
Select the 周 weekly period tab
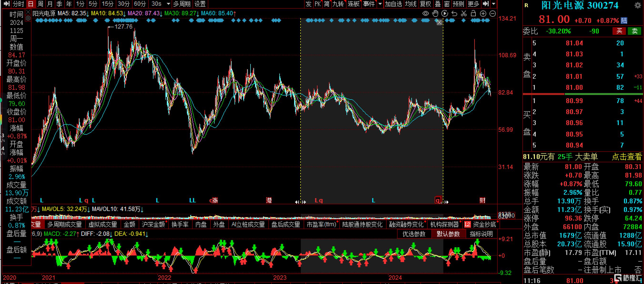click(x=40, y=4)
